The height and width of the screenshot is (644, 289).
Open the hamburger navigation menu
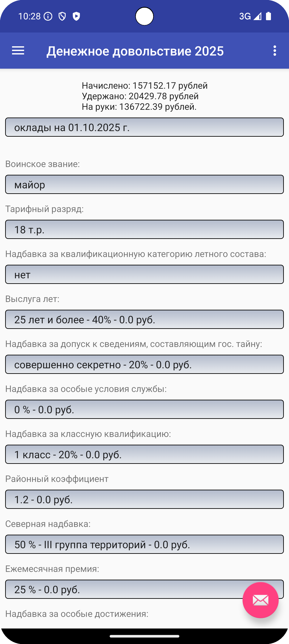[18, 51]
